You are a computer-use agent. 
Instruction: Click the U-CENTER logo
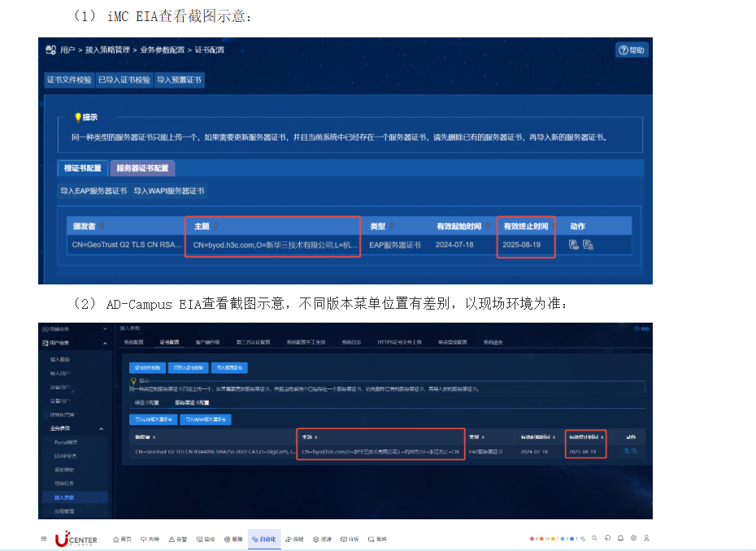[76, 539]
